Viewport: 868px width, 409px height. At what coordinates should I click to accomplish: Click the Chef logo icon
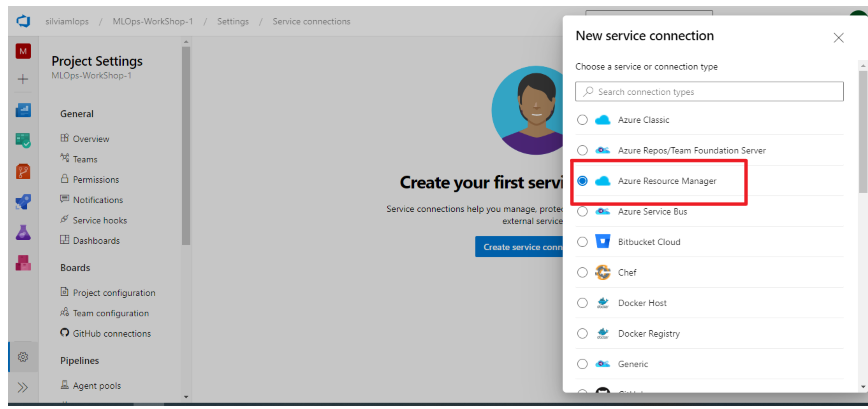(602, 272)
